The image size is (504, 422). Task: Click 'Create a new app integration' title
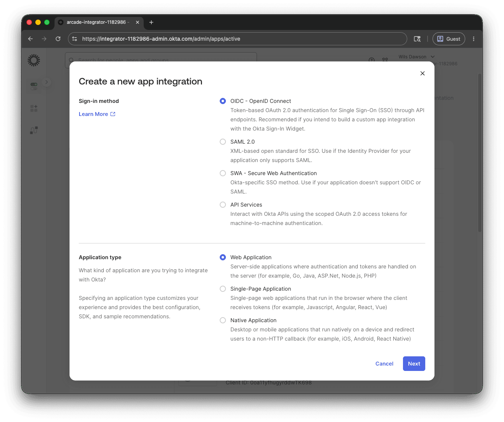141,81
